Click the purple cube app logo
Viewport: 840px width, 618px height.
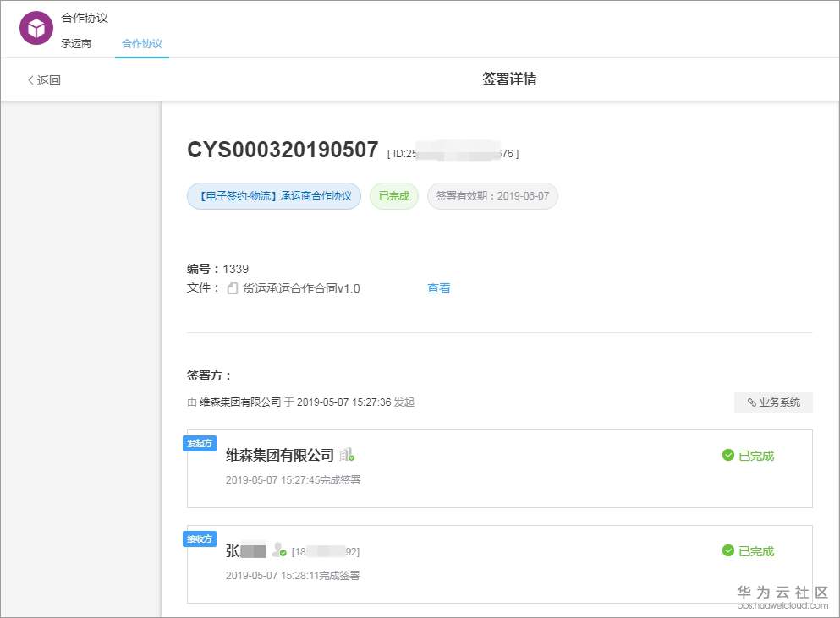[36, 28]
